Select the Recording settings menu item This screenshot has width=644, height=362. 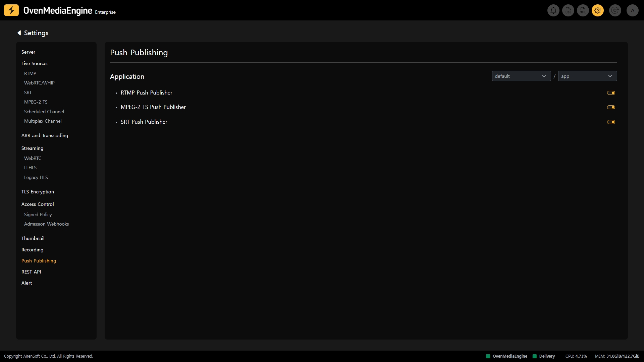pos(32,250)
